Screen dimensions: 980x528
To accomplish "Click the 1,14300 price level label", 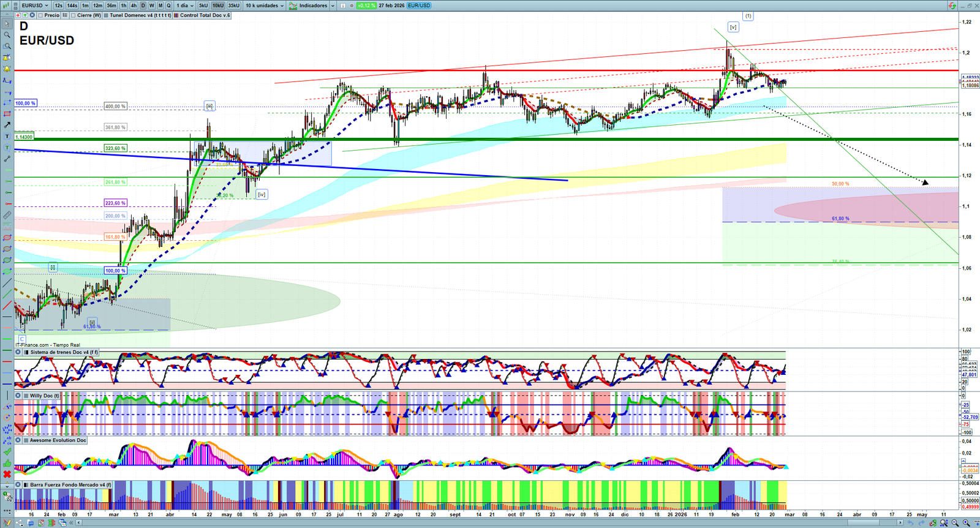I will pyautogui.click(x=24, y=137).
